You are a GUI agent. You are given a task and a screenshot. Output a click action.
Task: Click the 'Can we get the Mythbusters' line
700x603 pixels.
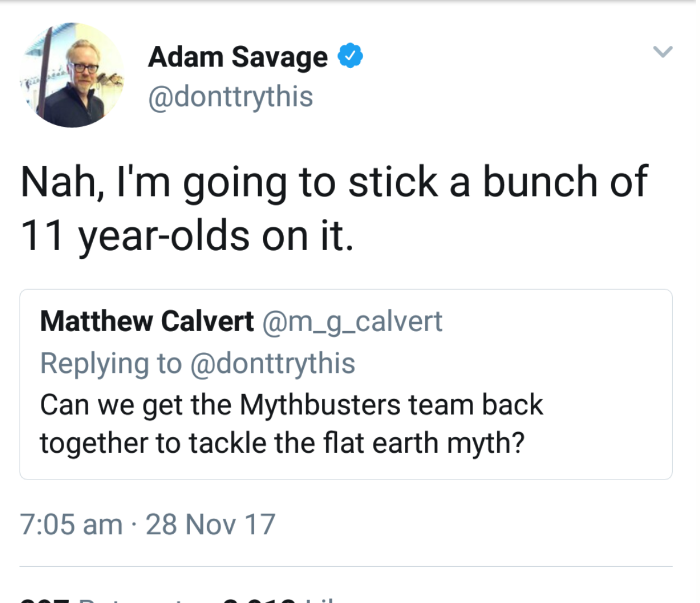pyautogui.click(x=291, y=405)
